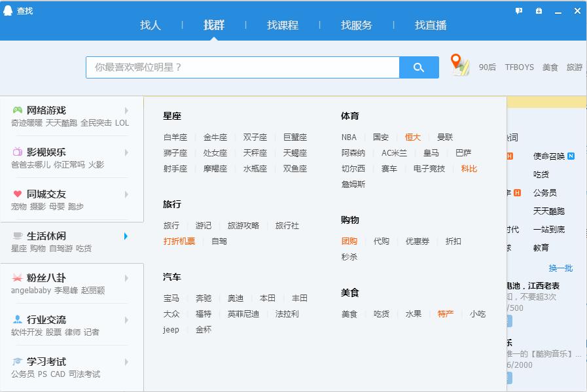Click the search magnifier button
This screenshot has width=587, height=392.
click(419, 67)
